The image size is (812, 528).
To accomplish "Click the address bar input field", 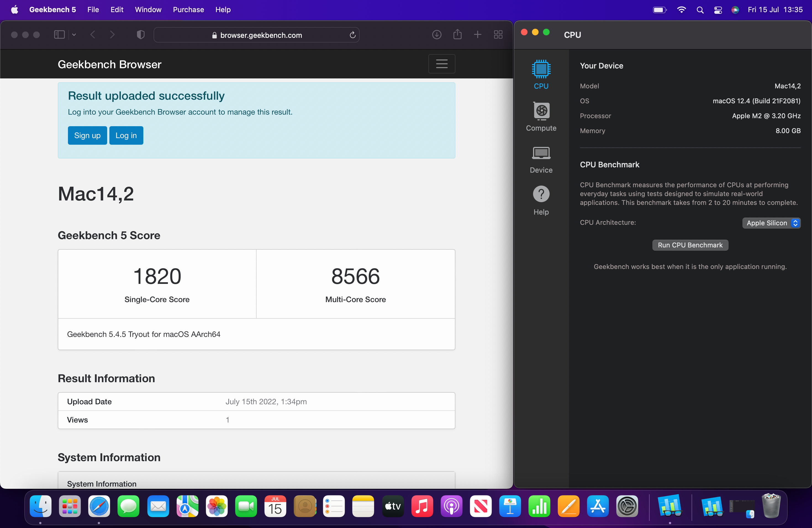I will pos(258,35).
